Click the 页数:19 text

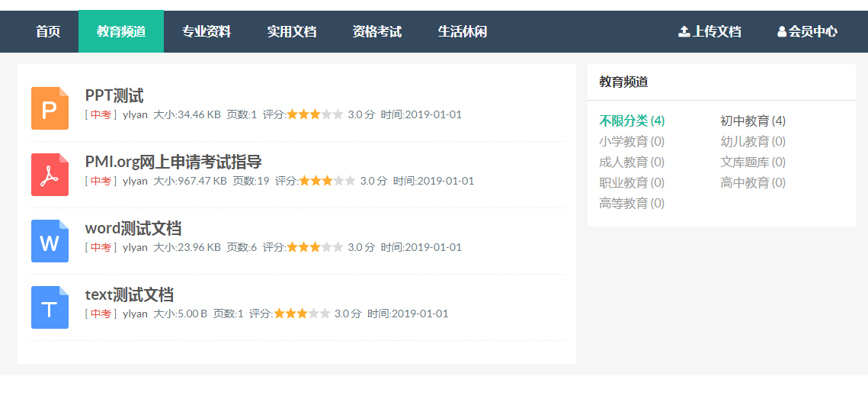tap(251, 182)
